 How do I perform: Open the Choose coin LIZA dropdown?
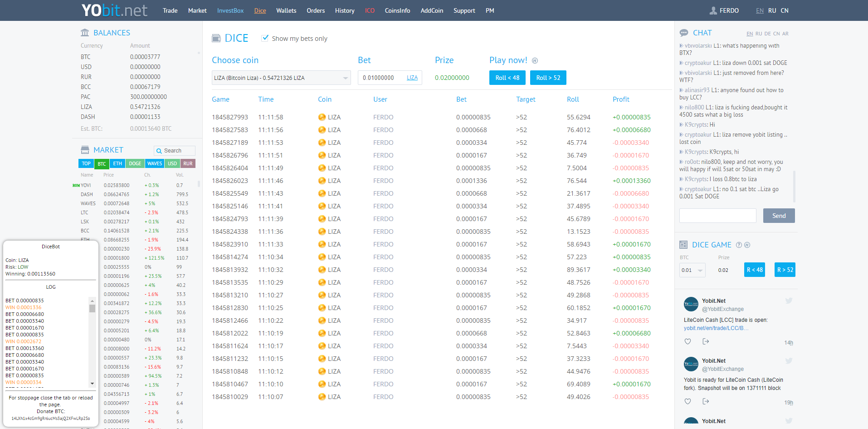tap(281, 78)
